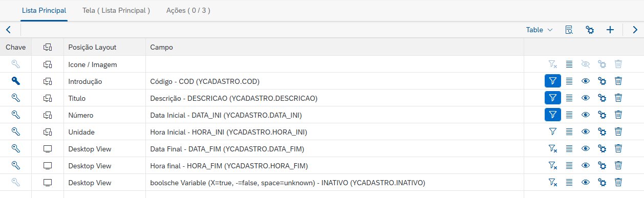
Task: Open settings gear for Data Inicial row
Action: click(602, 115)
